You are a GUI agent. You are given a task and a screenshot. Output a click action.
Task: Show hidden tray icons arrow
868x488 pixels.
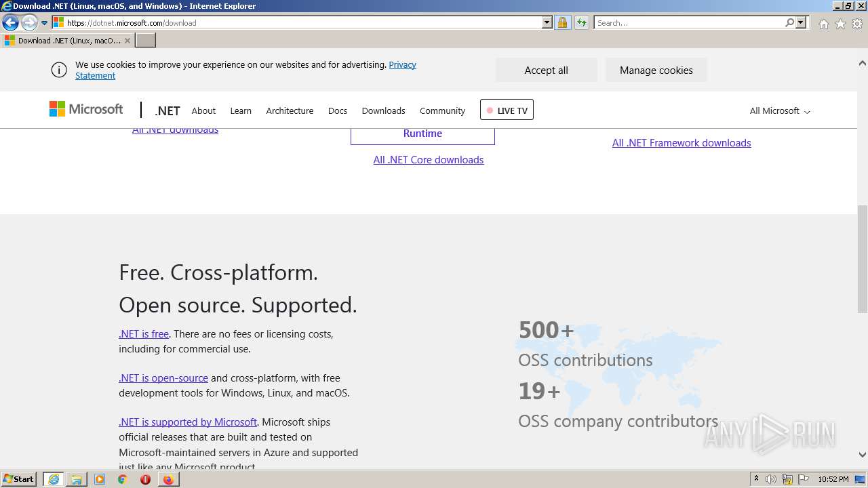[x=756, y=479]
